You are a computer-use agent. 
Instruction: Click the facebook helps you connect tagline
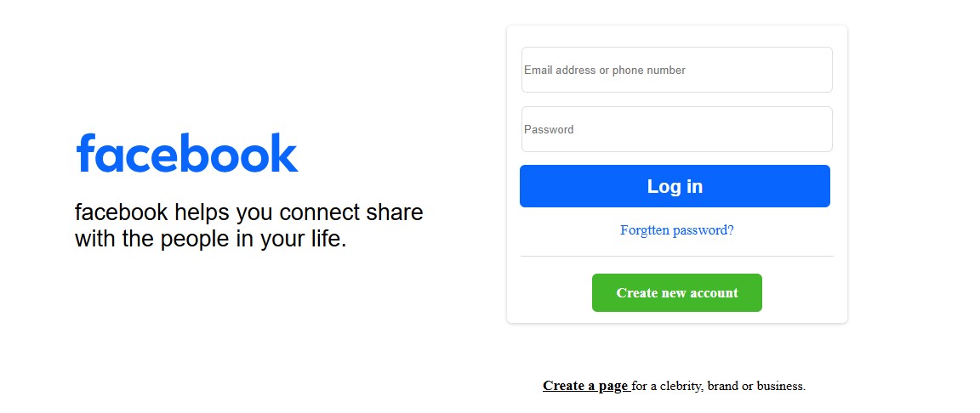[248, 226]
